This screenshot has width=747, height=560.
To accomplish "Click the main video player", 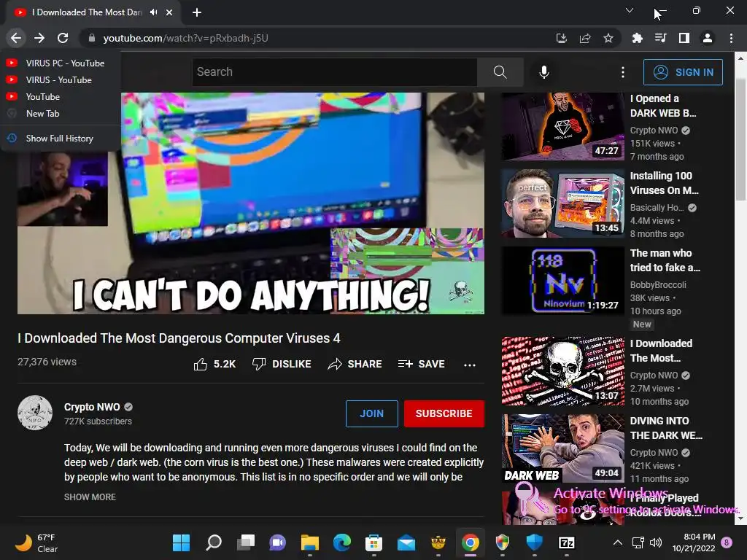I will click(x=251, y=203).
